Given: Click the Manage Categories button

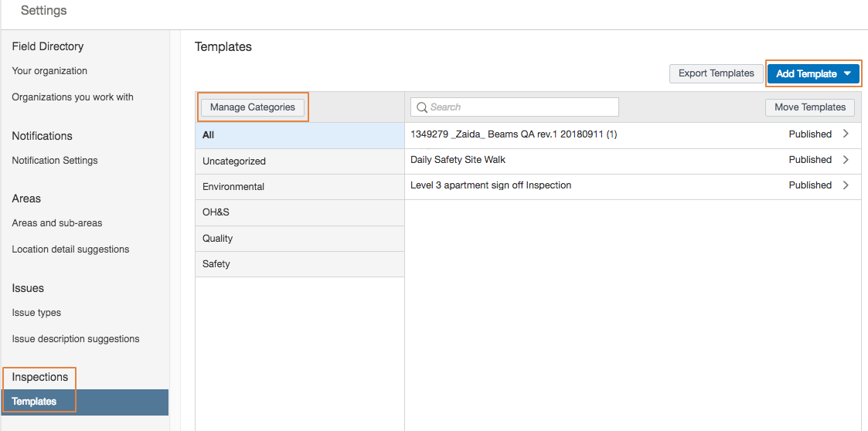Looking at the screenshot, I should [x=253, y=107].
